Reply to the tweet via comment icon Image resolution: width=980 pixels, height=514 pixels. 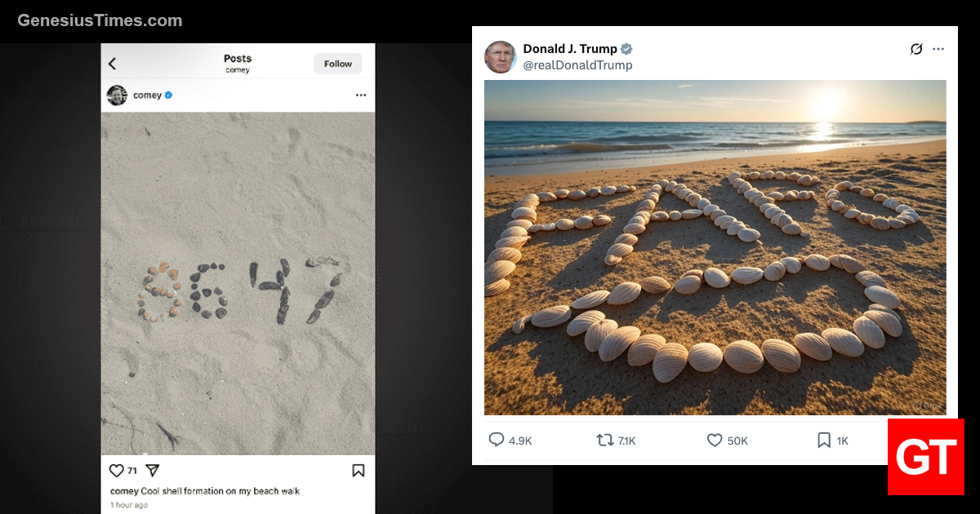(x=497, y=440)
